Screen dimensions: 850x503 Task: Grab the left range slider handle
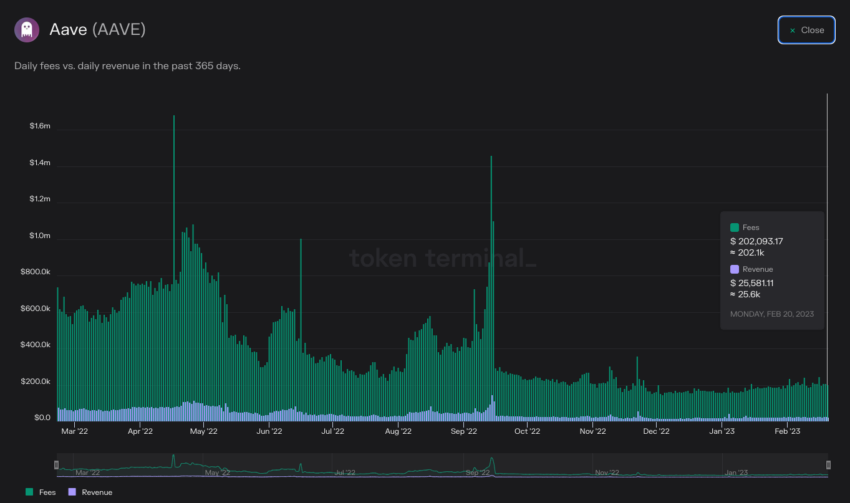[56, 465]
